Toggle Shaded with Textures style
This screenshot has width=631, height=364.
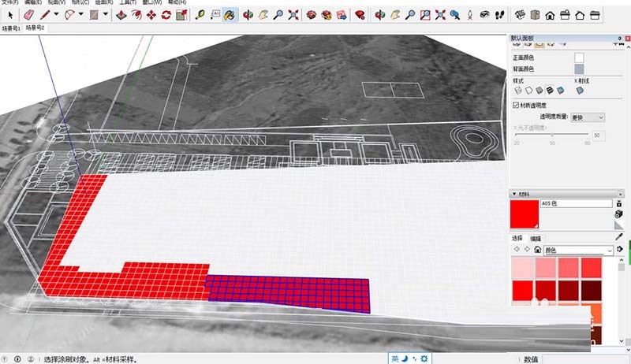pyautogui.click(x=550, y=91)
